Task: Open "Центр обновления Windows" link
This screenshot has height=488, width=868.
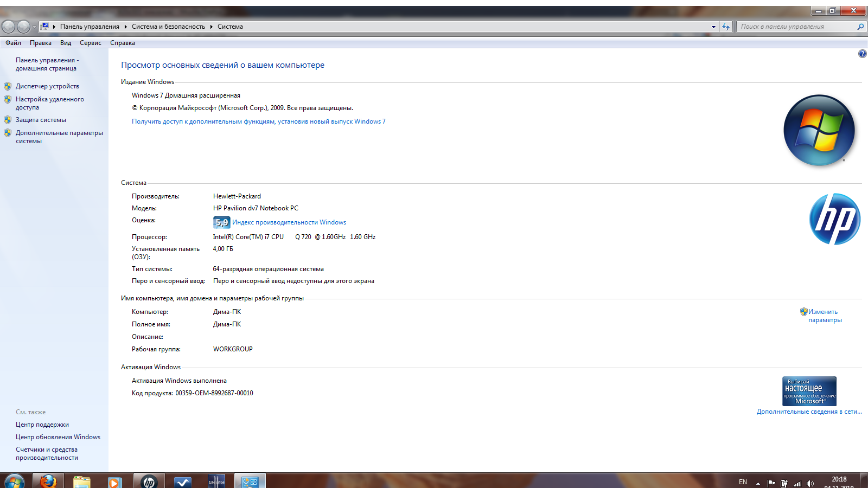Action: 58,437
